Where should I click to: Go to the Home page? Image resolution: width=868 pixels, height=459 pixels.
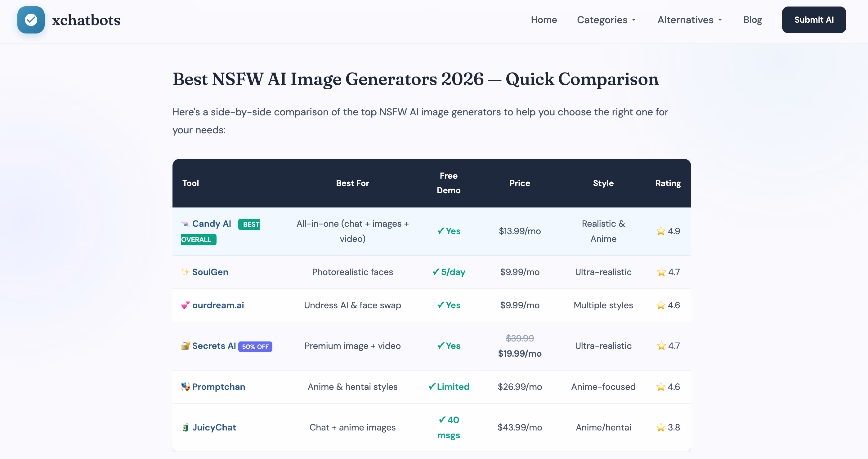click(x=544, y=20)
